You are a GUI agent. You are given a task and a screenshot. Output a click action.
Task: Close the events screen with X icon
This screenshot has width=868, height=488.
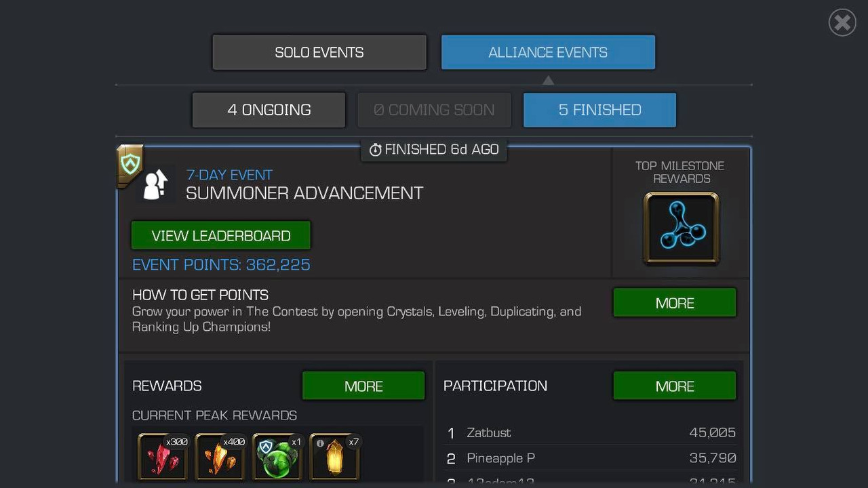[x=842, y=23]
